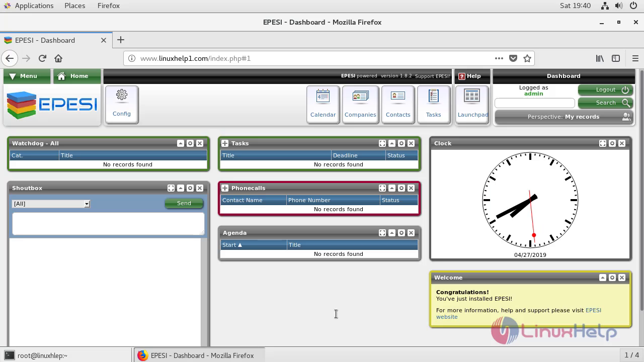Viewport: 644px width, 362px height.
Task: Open Tasks applet in fullscreen
Action: click(382, 143)
